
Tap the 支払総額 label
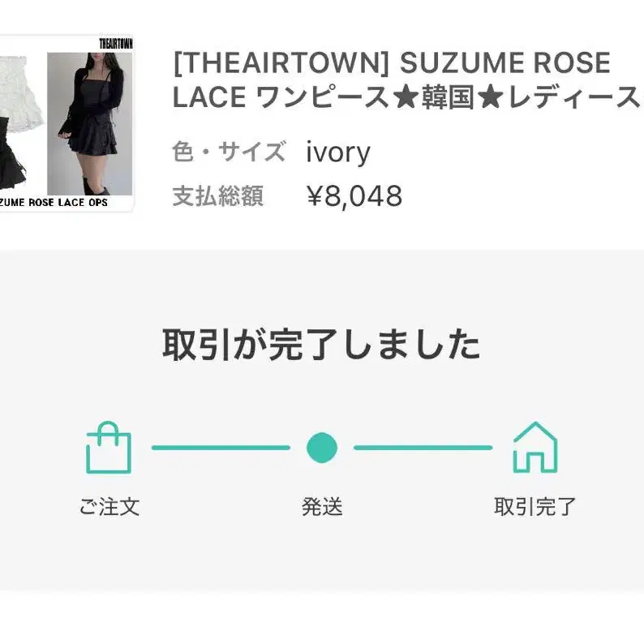[x=217, y=195]
